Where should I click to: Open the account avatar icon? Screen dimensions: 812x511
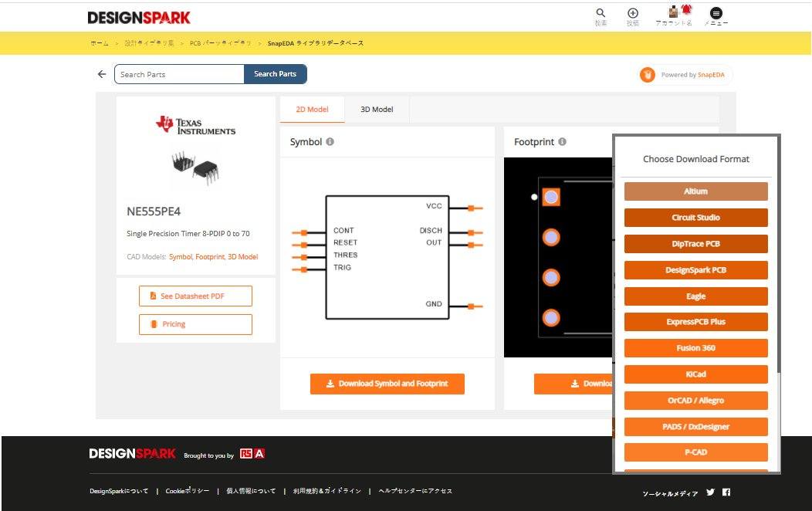673,12
